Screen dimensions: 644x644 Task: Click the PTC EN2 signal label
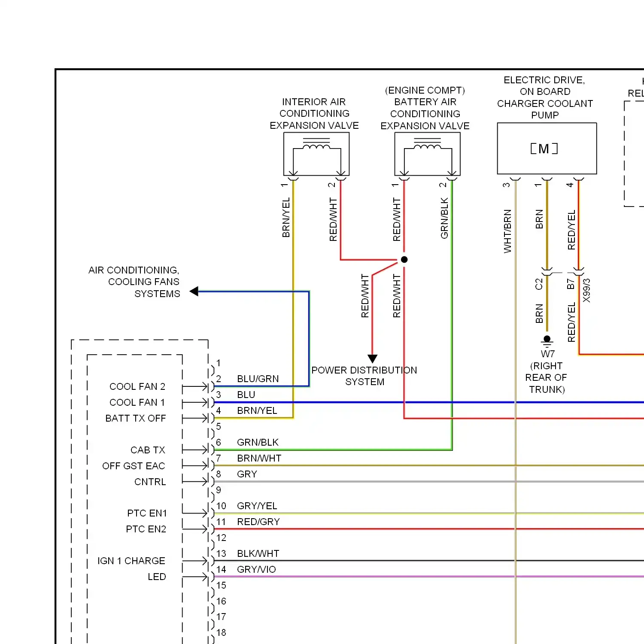[146, 529]
